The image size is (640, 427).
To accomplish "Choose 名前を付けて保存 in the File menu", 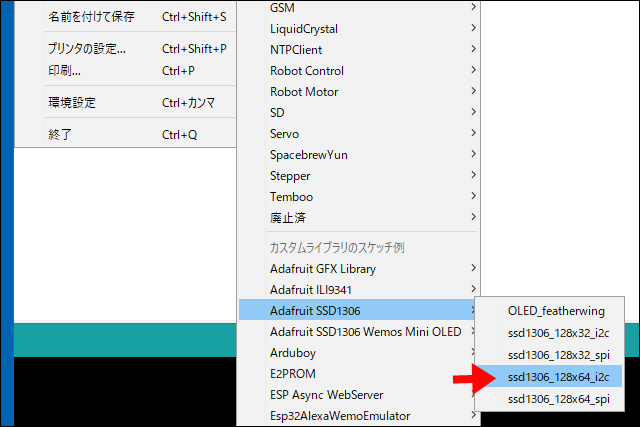I will pos(126,17).
